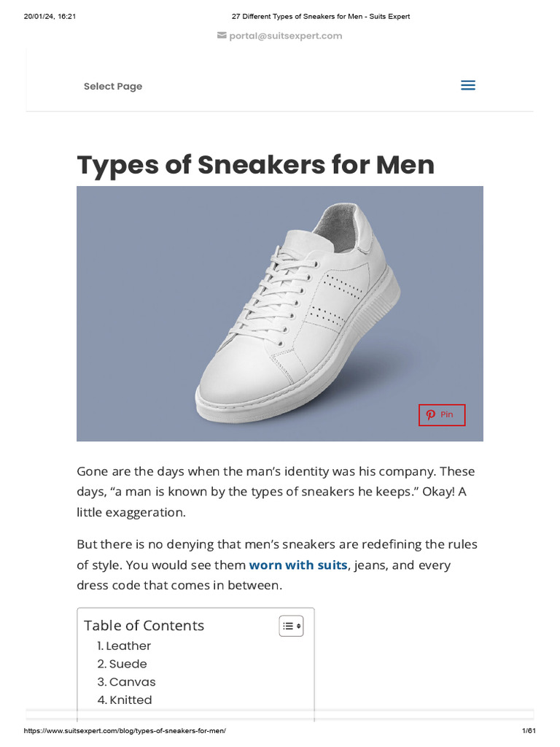Image resolution: width=560 pixels, height=747 pixels.
Task: Open the 'worn with suits' link
Action: 298,565
